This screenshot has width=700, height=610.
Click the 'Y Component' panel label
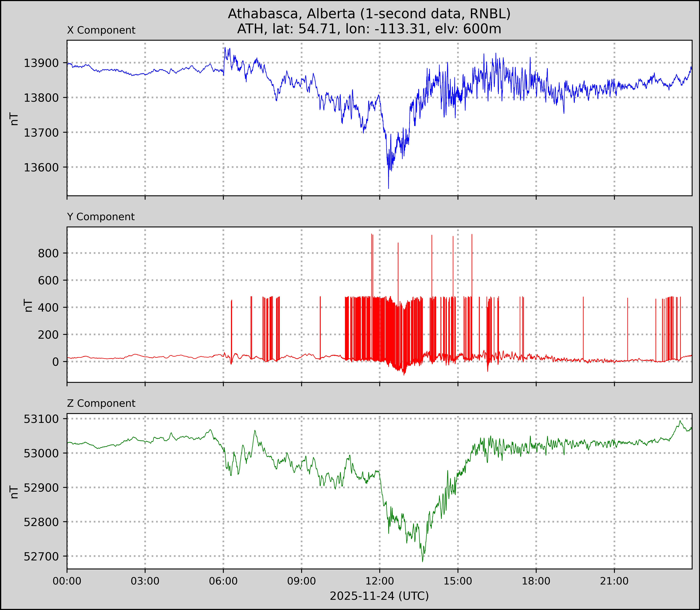coord(101,217)
